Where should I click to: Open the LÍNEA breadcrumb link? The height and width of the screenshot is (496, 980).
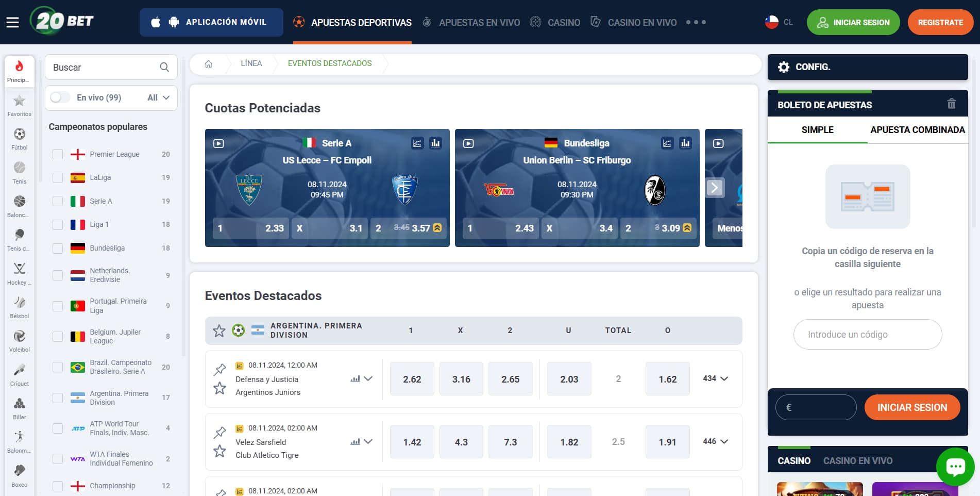[251, 63]
